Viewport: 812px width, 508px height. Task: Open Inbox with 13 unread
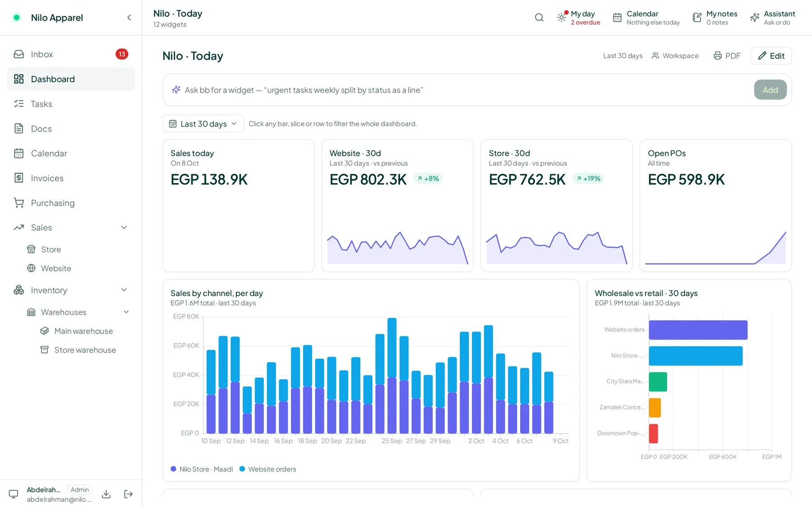coord(71,54)
